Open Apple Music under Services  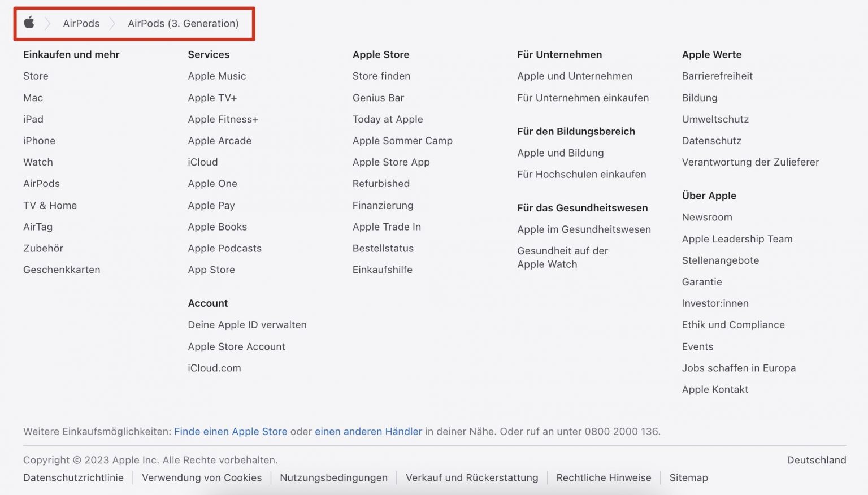click(x=216, y=76)
